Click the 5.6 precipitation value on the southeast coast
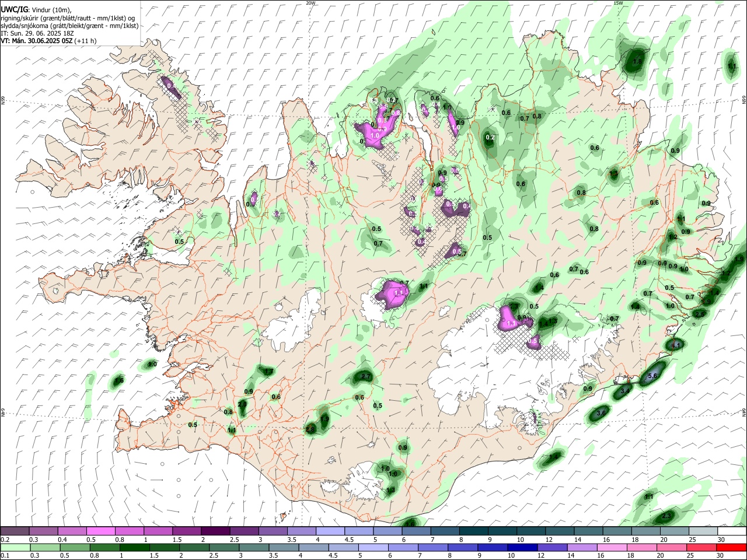747x560 pixels. pos(652,376)
